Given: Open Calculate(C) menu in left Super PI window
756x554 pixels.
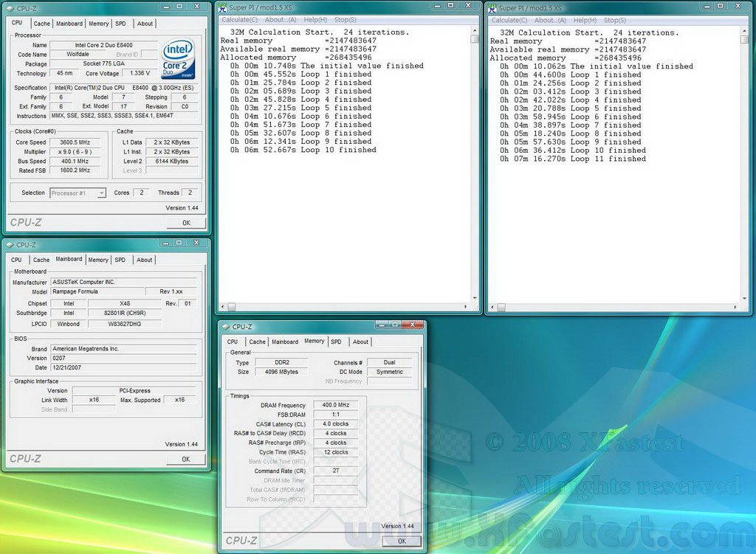Looking at the screenshot, I should (x=240, y=20).
